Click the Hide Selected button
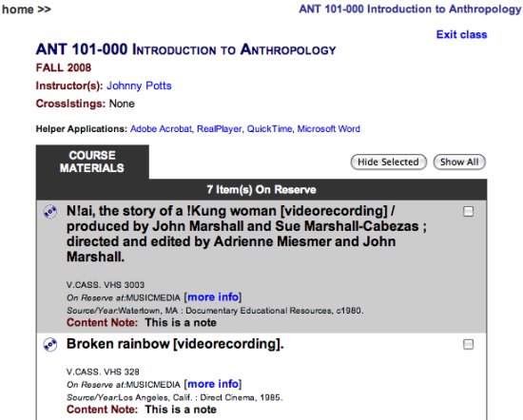 [389, 162]
